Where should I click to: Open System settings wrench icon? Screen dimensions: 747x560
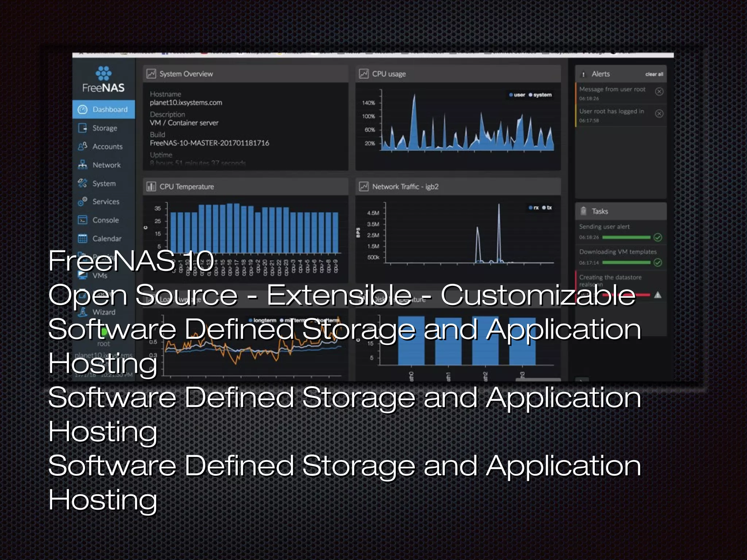tap(83, 183)
